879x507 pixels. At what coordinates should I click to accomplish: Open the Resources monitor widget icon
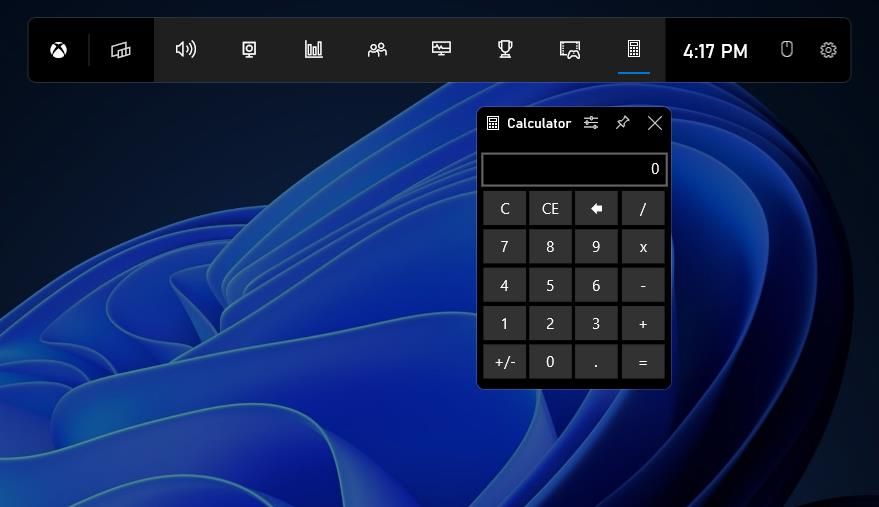pyautogui.click(x=441, y=49)
